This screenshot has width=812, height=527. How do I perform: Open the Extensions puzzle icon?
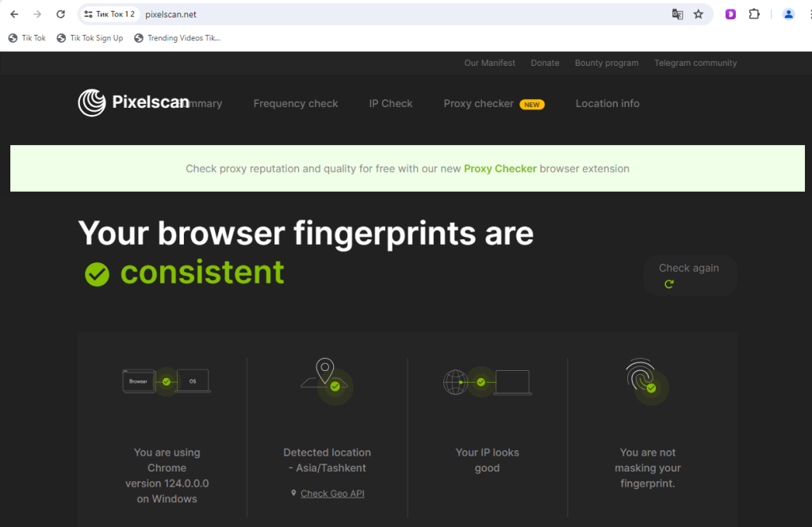754,14
